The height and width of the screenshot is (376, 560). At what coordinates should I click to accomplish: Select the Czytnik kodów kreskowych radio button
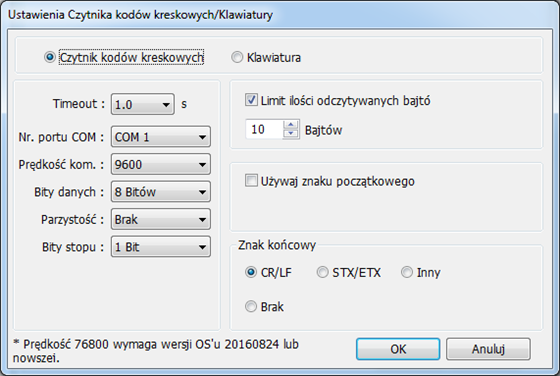coord(50,57)
